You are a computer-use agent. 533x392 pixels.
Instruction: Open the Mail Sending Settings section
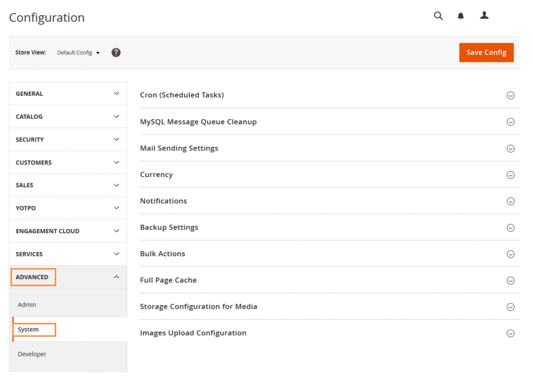pos(511,148)
